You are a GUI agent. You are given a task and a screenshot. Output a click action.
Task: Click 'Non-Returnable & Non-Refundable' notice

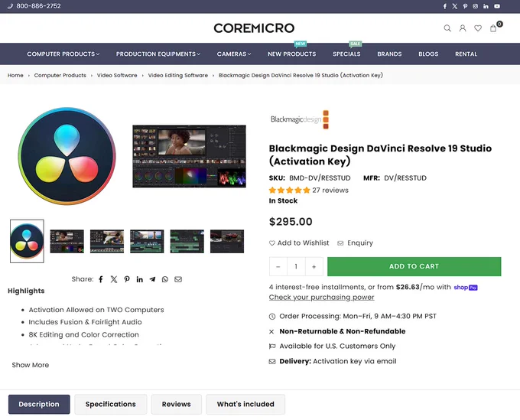pos(343,331)
